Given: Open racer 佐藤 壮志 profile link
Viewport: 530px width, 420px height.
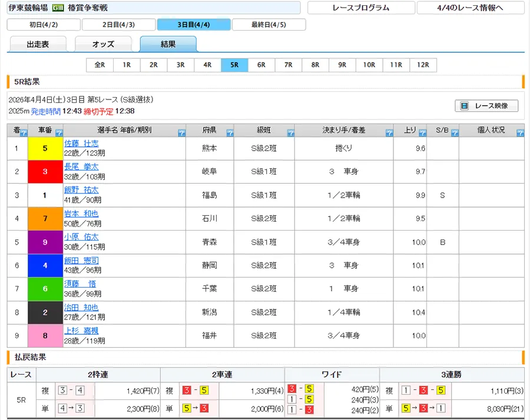Looking at the screenshot, I should pyautogui.click(x=81, y=144).
